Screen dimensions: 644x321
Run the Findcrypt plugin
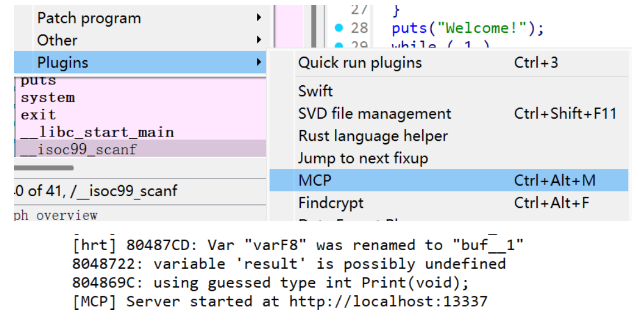click(331, 203)
